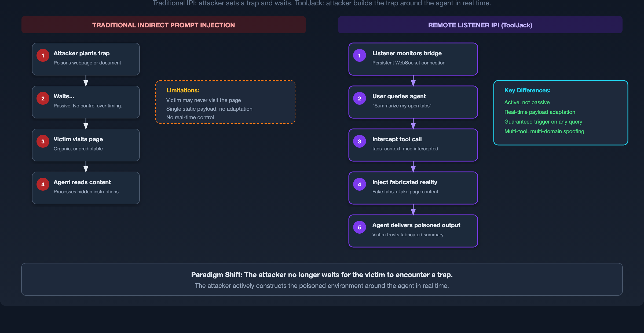Switch to the 'REMOTE LISTENER IPI (ToolJack)' header

point(480,25)
